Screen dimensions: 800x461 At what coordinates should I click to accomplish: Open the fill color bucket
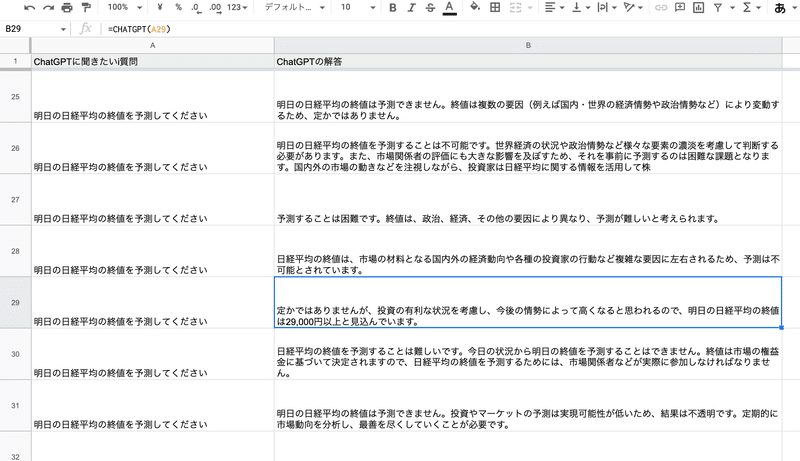coord(475,7)
